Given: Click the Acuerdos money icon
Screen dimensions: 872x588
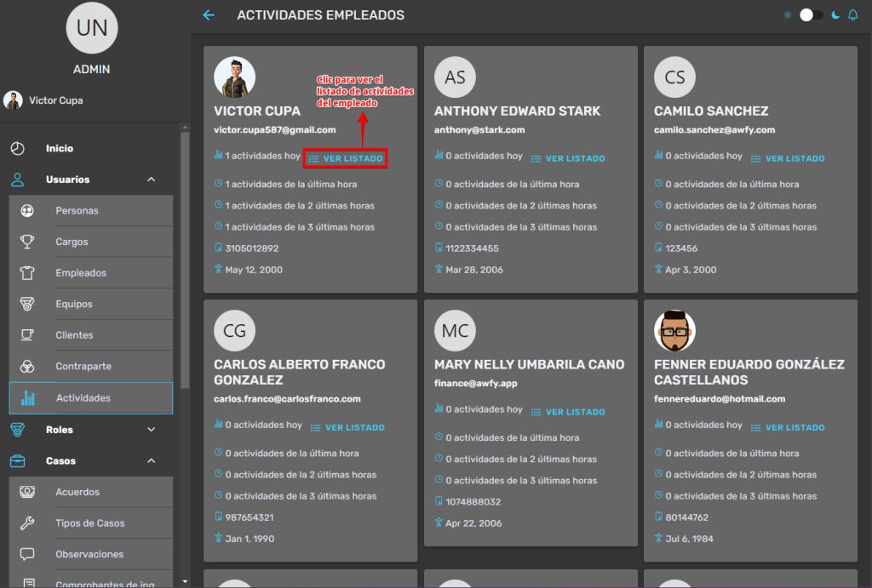Looking at the screenshot, I should pos(27,492).
